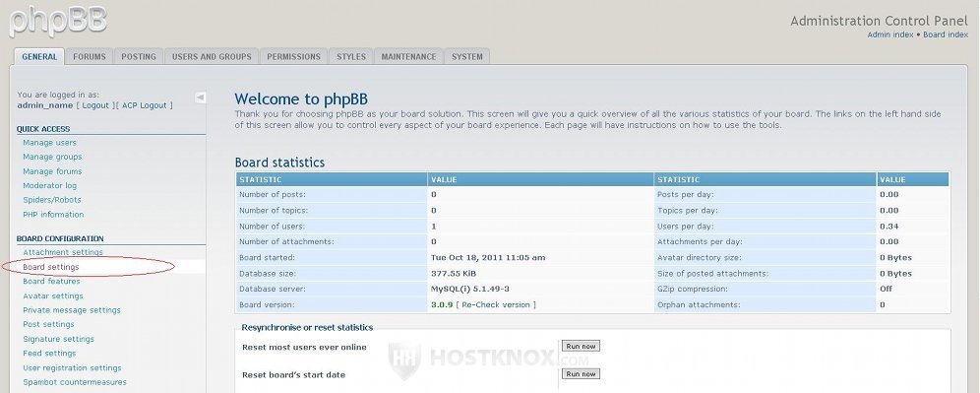Open the PERMISSIONS tab
The width and height of the screenshot is (980, 393).
294,56
